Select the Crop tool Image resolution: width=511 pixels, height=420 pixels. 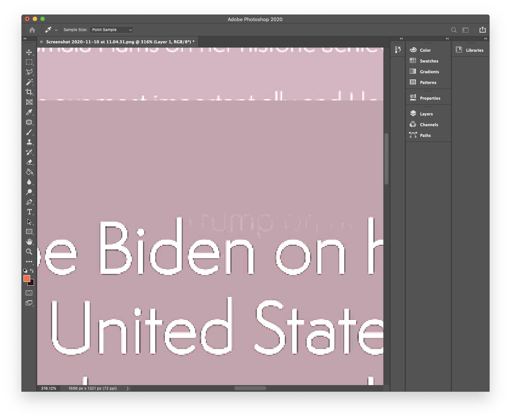(x=29, y=92)
